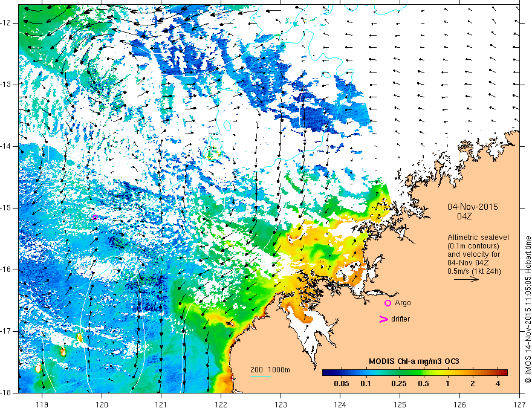Click the 'drifter' legend label
This screenshot has width=532, height=411.
pyautogui.click(x=400, y=319)
